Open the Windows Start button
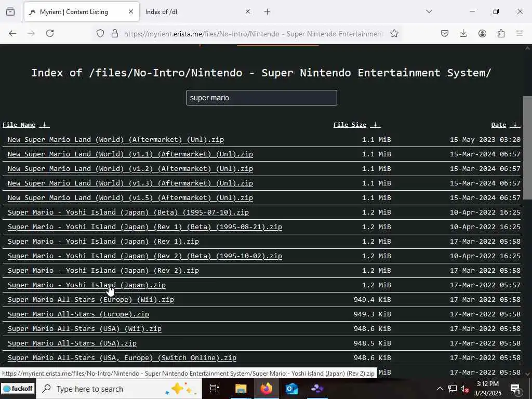This screenshot has width=532, height=399. (x=17, y=389)
